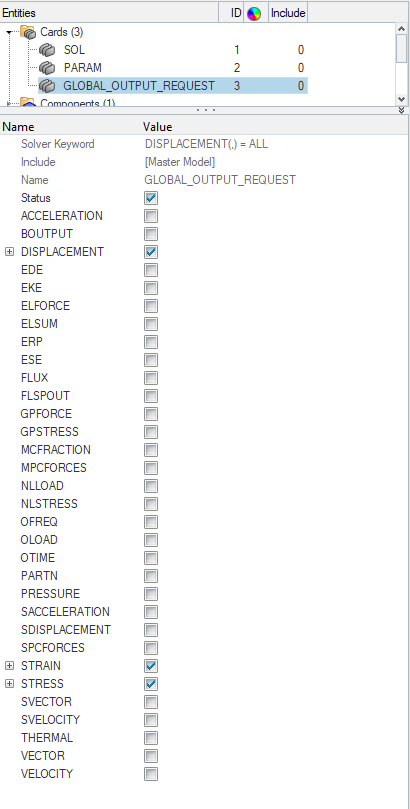This screenshot has width=410, height=809.
Task: Click the color wheel column header icon
Action: pyautogui.click(x=253, y=14)
